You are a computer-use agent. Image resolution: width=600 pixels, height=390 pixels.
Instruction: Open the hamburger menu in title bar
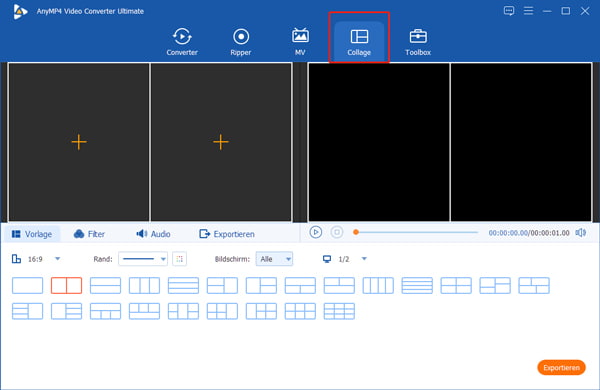528,11
